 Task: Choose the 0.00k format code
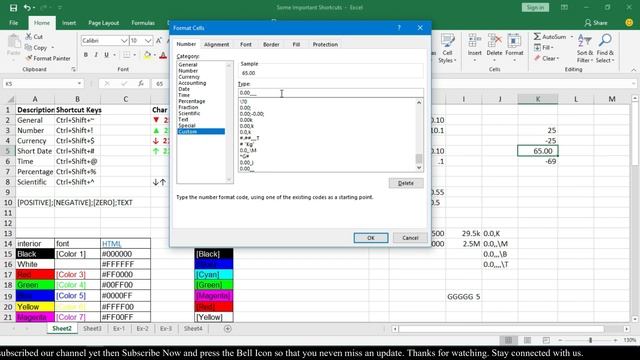click(x=247, y=120)
